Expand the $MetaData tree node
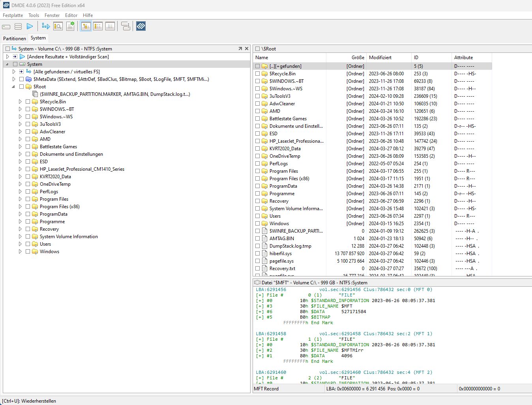Image resolution: width=532 pixels, height=405 pixels. [14, 79]
